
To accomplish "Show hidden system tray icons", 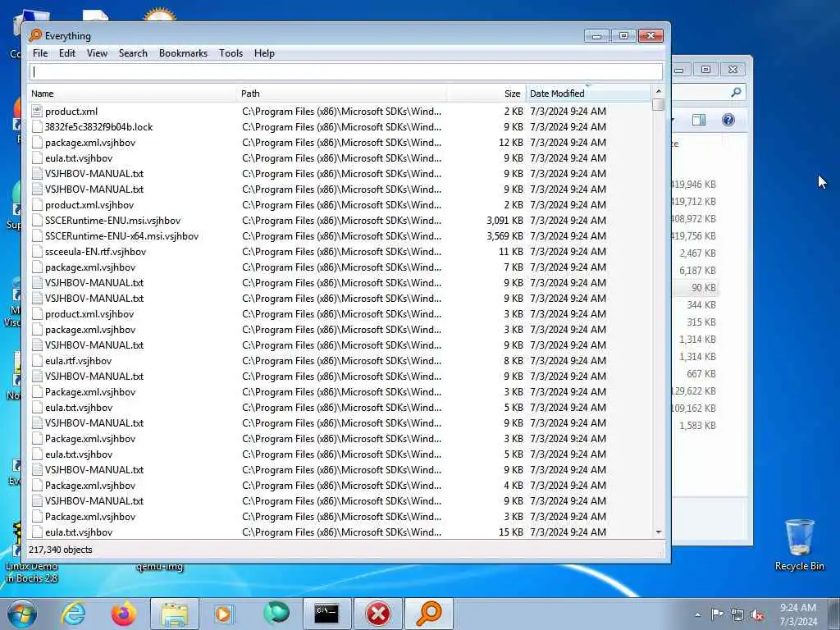I will pyautogui.click(x=697, y=614).
